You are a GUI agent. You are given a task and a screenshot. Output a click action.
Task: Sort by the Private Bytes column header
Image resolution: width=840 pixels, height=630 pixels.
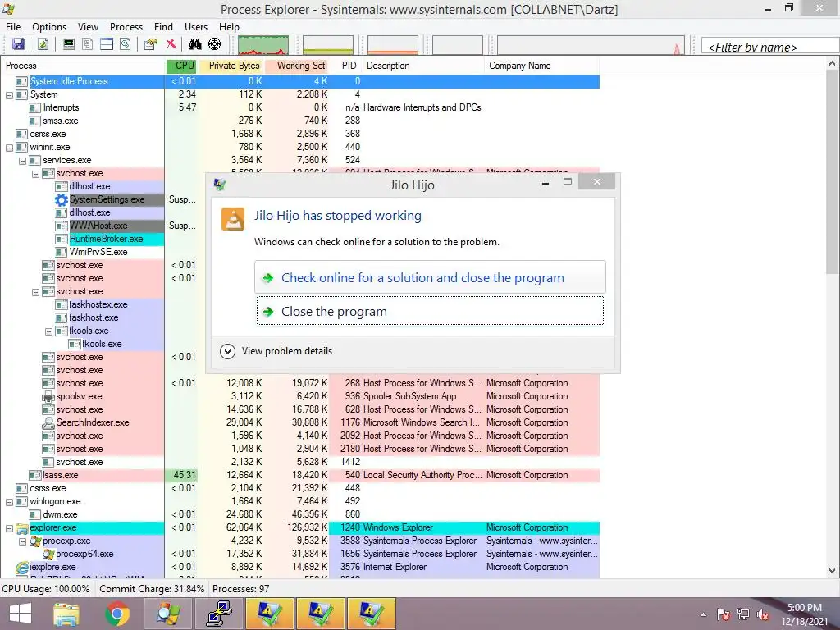(231, 66)
